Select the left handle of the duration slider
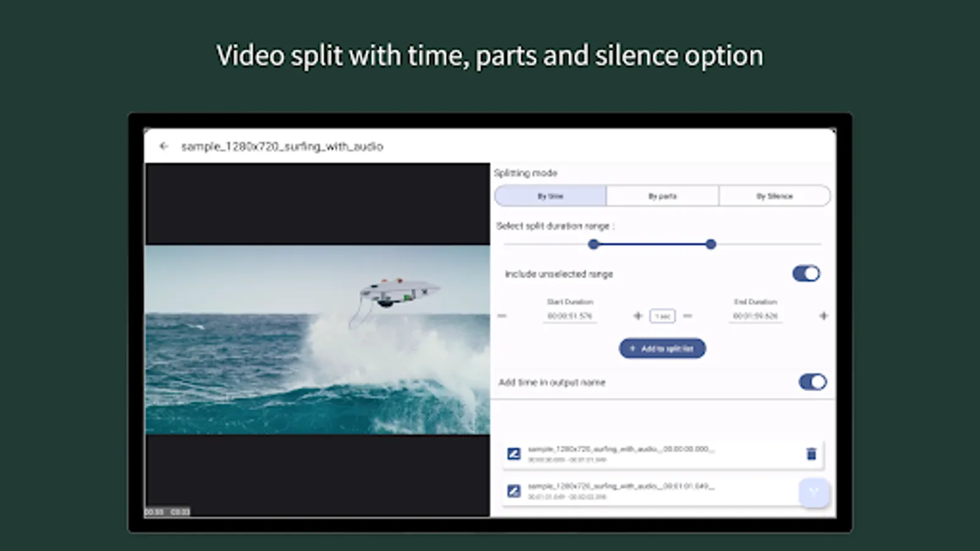The height and width of the screenshot is (551, 980). coord(592,244)
